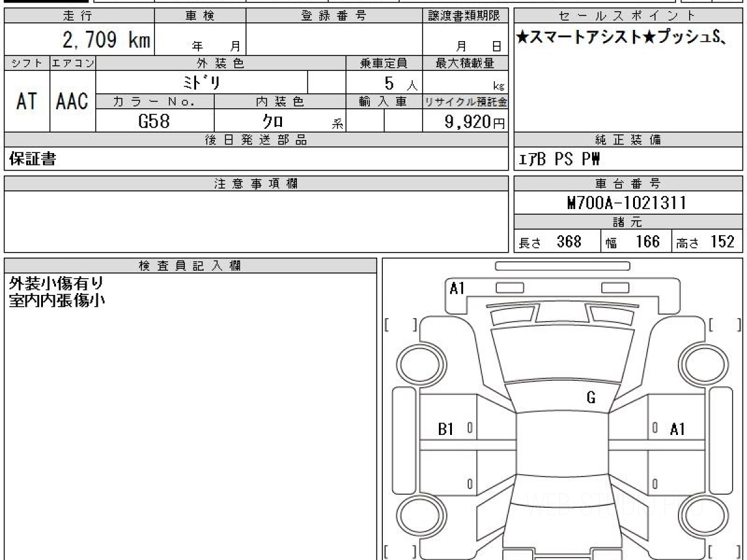Image resolution: width=747 pixels, height=560 pixels.
Task: Click the 輸入車 header cell
Action: [384, 101]
